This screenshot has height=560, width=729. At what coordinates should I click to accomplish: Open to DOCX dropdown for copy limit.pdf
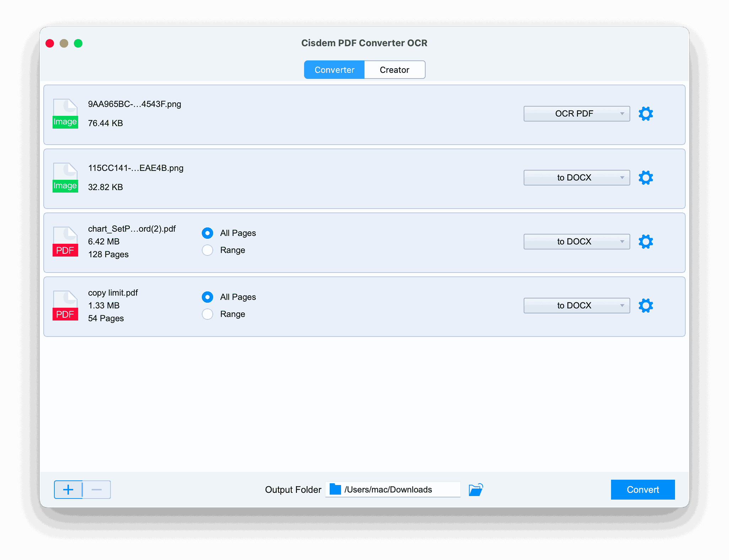[x=577, y=306]
